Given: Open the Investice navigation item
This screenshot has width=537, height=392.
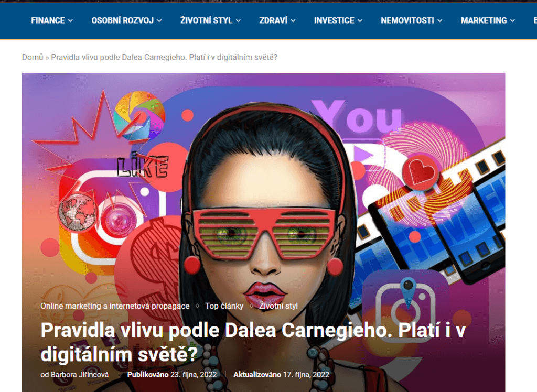Looking at the screenshot, I should coord(334,20).
